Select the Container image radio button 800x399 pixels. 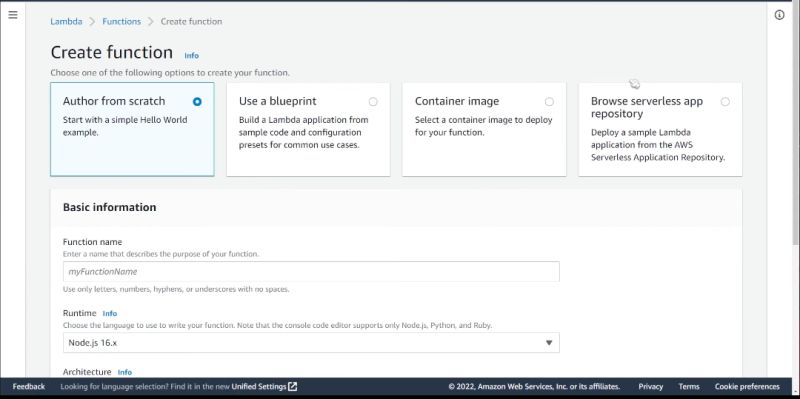click(549, 102)
